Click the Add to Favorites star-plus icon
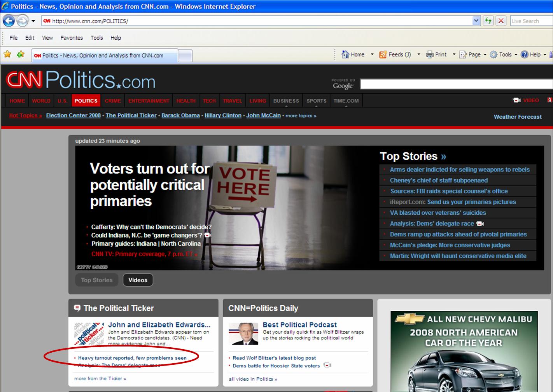This screenshot has height=392, width=553. tap(21, 54)
